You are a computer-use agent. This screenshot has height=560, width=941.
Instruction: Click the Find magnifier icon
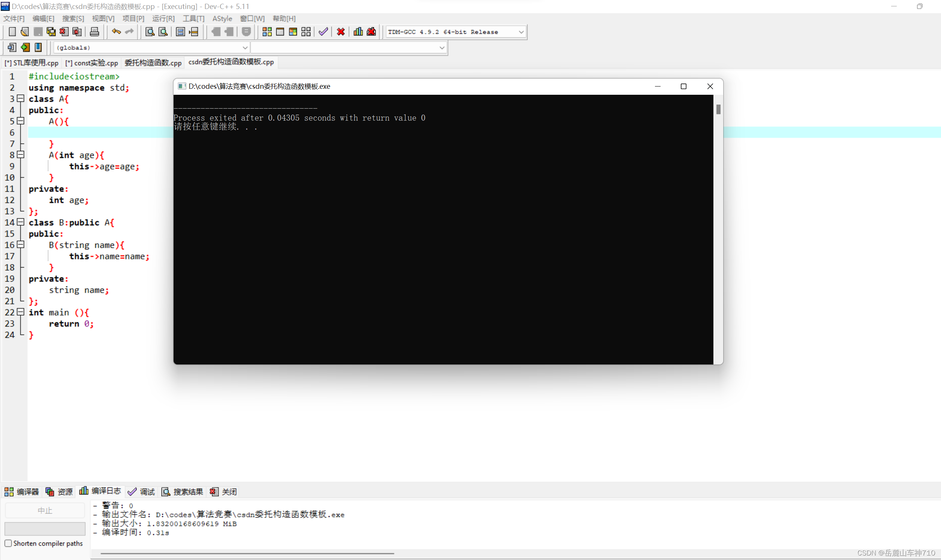(x=150, y=32)
